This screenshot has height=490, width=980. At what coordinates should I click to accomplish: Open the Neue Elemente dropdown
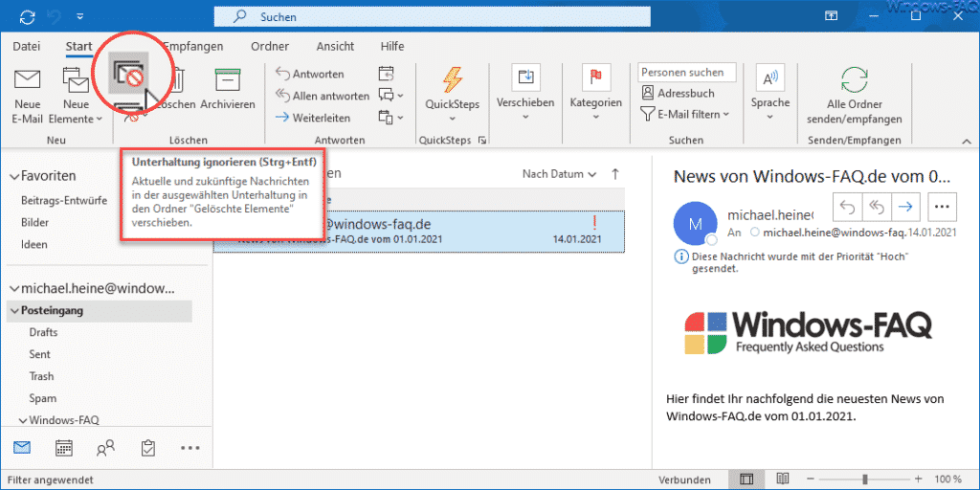(x=76, y=96)
